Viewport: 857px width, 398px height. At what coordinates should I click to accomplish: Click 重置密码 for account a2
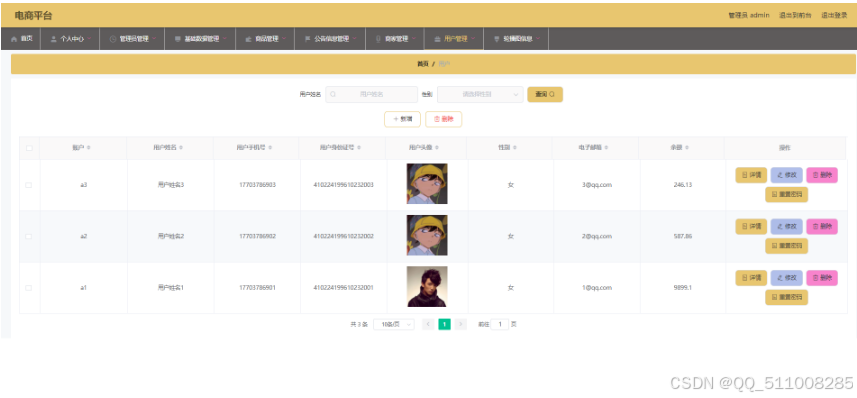(x=786, y=246)
